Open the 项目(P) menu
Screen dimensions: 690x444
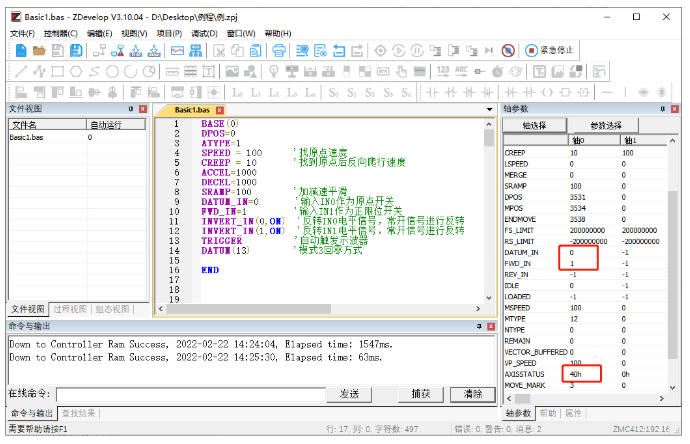click(x=169, y=33)
